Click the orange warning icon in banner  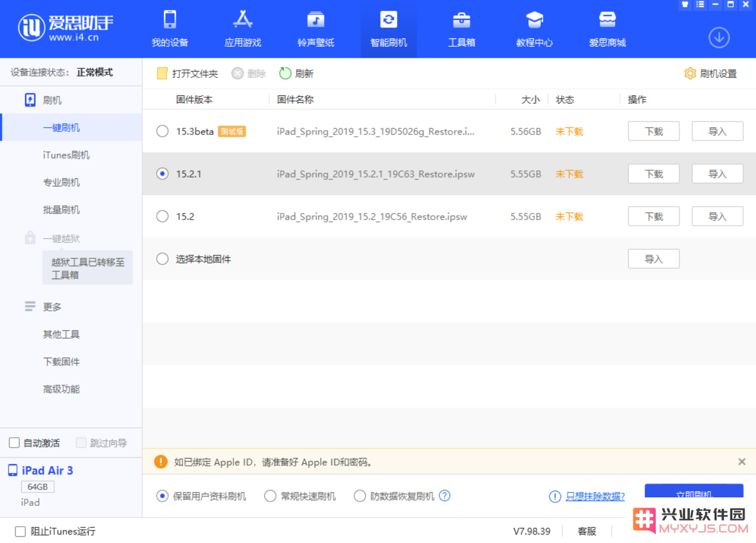tap(160, 462)
